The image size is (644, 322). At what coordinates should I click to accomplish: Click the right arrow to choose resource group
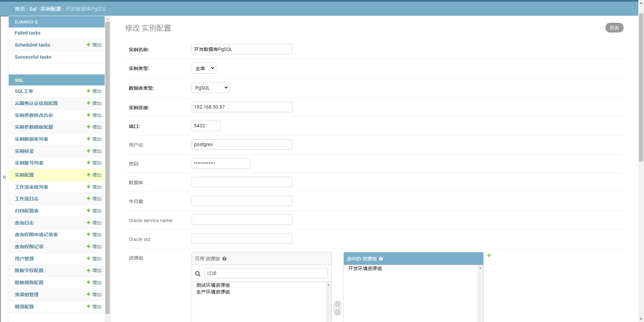coord(338,304)
